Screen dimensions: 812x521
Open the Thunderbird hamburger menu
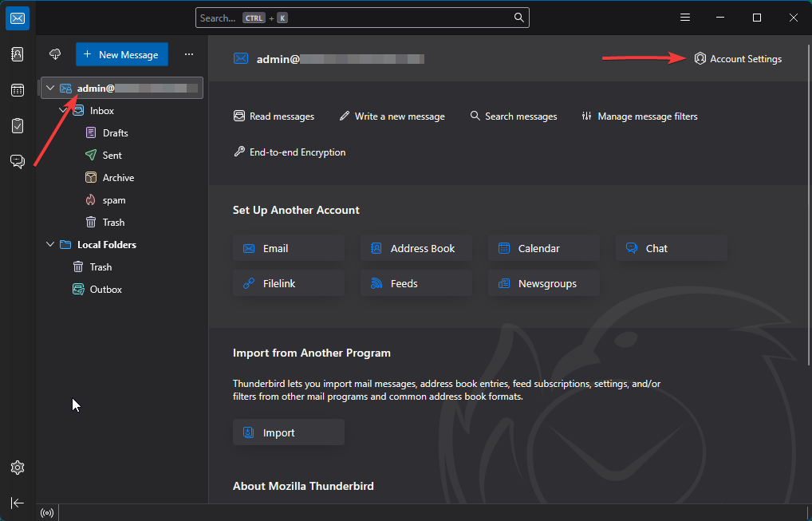(685, 18)
